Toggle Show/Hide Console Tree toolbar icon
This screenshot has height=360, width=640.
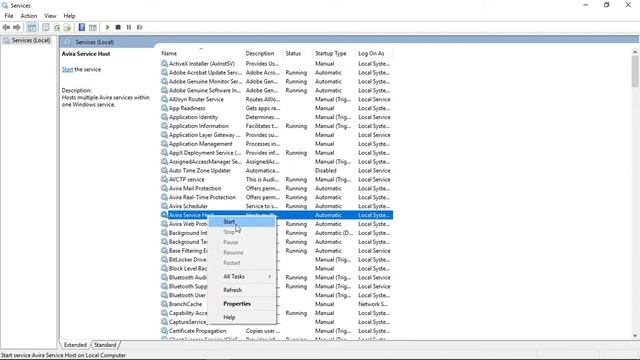(x=32, y=27)
